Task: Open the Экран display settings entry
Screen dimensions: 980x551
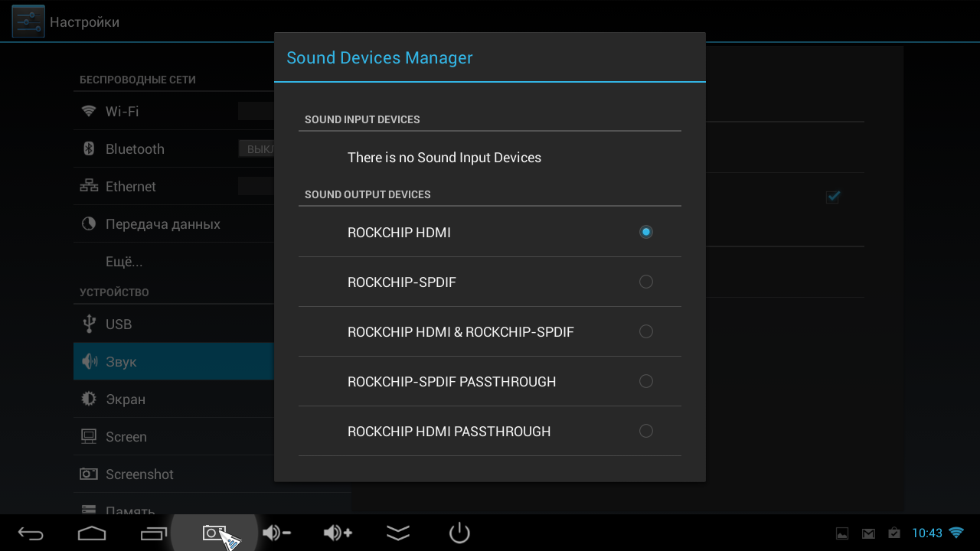Action: (x=174, y=399)
